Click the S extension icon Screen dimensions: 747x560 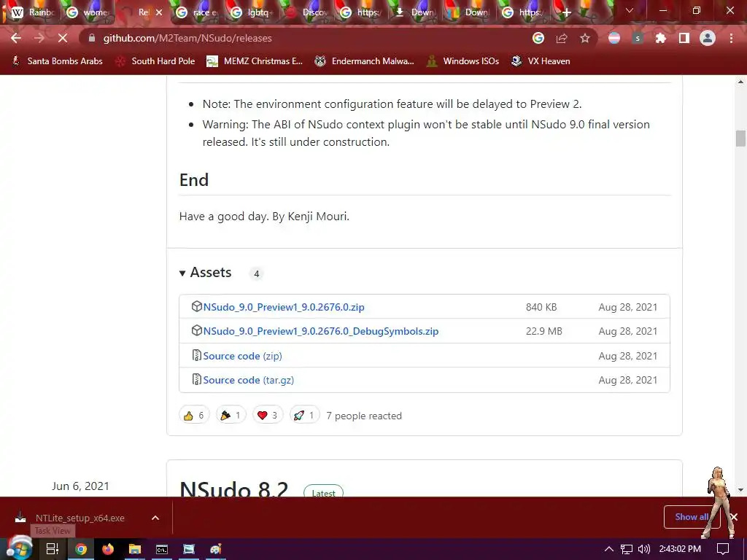coord(638,38)
